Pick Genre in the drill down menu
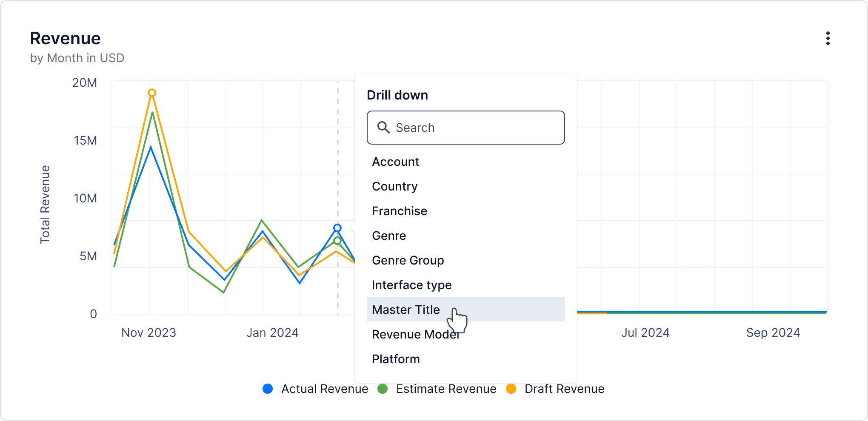Screen dimensions: 868x421 [x=388, y=236]
